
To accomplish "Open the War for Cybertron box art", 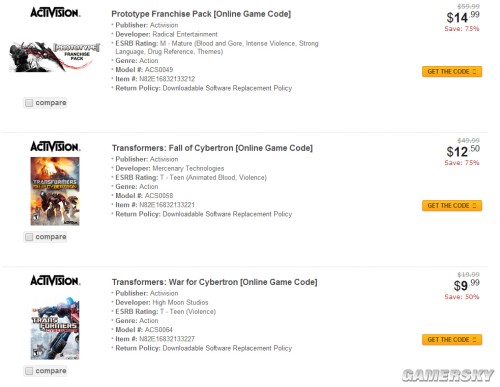I will pos(55,328).
